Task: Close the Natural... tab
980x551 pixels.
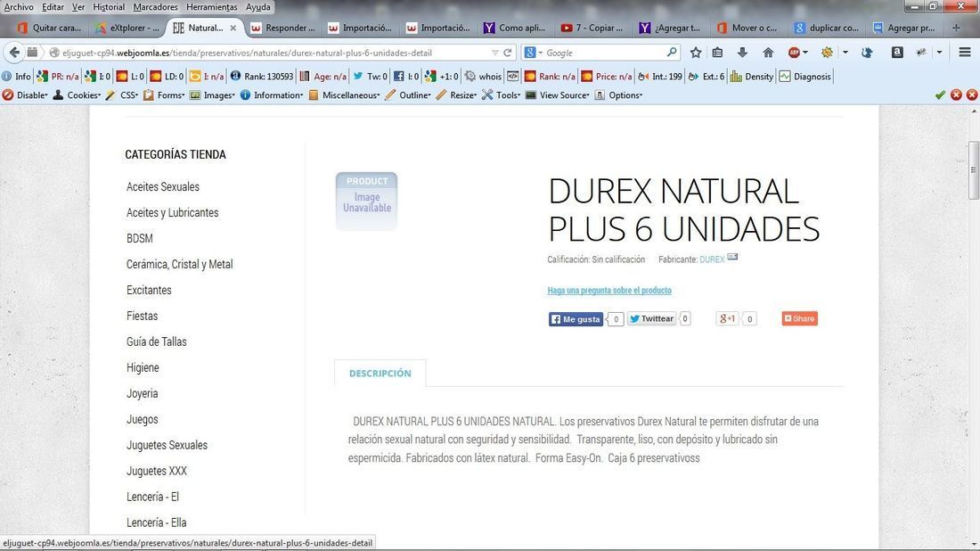Action: (233, 29)
